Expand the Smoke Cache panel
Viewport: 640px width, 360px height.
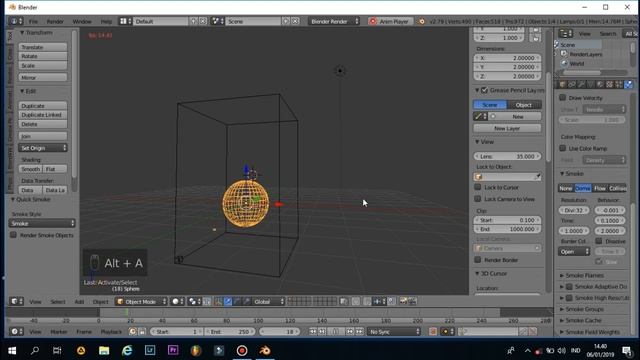[x=583, y=320]
